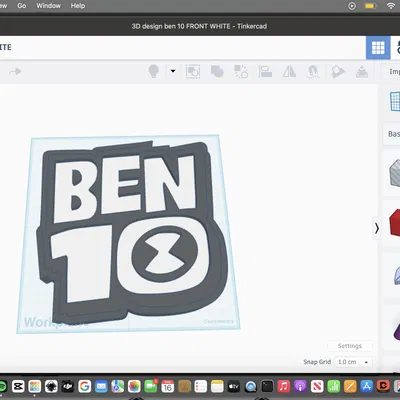Image resolution: width=400 pixels, height=400 pixels.
Task: Click the Redo arrow in the toolbar
Action: [15, 71]
